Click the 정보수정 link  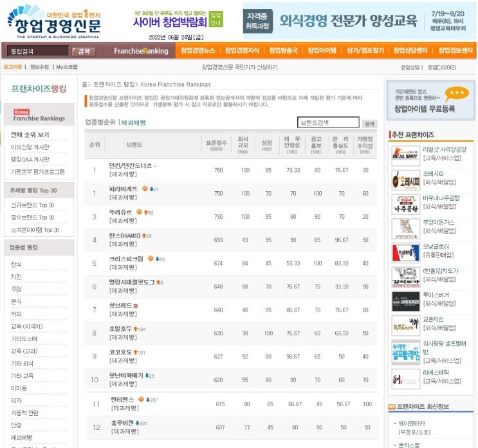[x=39, y=67]
